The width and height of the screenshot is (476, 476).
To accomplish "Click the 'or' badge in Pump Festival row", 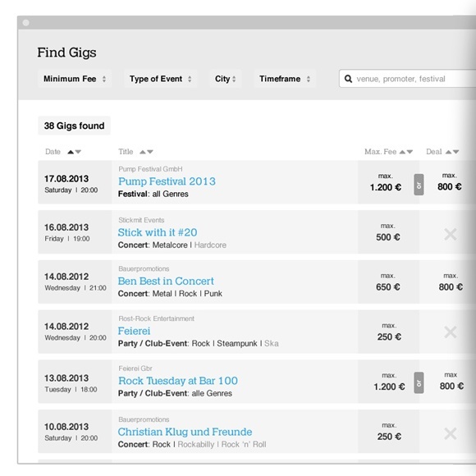I will [x=419, y=185].
